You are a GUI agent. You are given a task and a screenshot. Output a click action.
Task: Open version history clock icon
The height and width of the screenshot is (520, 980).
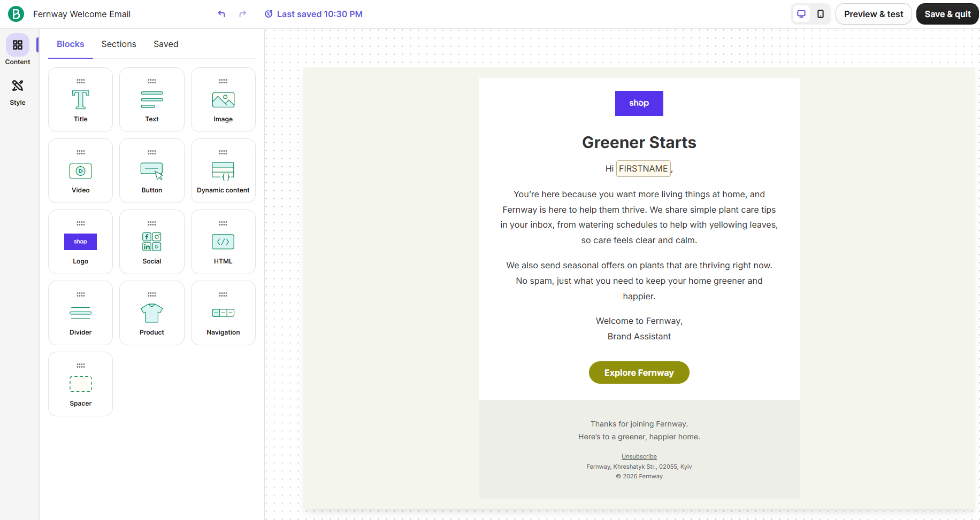click(x=269, y=14)
